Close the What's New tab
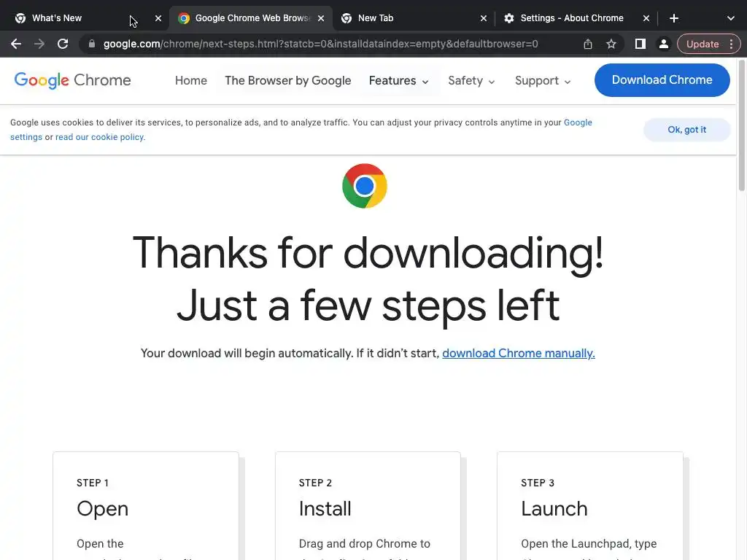Viewport: 747px width, 560px height. 158,18
